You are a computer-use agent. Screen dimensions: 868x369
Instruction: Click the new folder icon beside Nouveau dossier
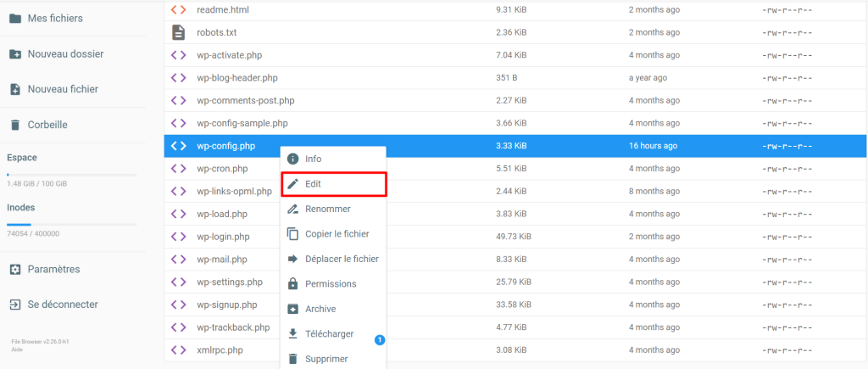tap(15, 53)
